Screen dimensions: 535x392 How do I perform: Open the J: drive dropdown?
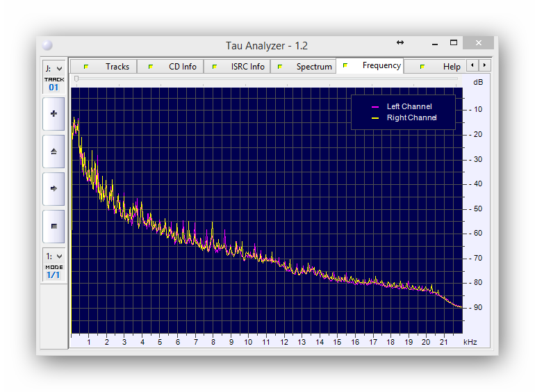[x=53, y=68]
